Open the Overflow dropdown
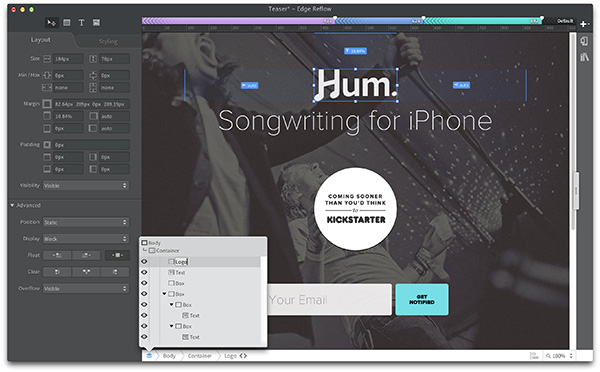The height and width of the screenshot is (372, 600). pyautogui.click(x=86, y=288)
